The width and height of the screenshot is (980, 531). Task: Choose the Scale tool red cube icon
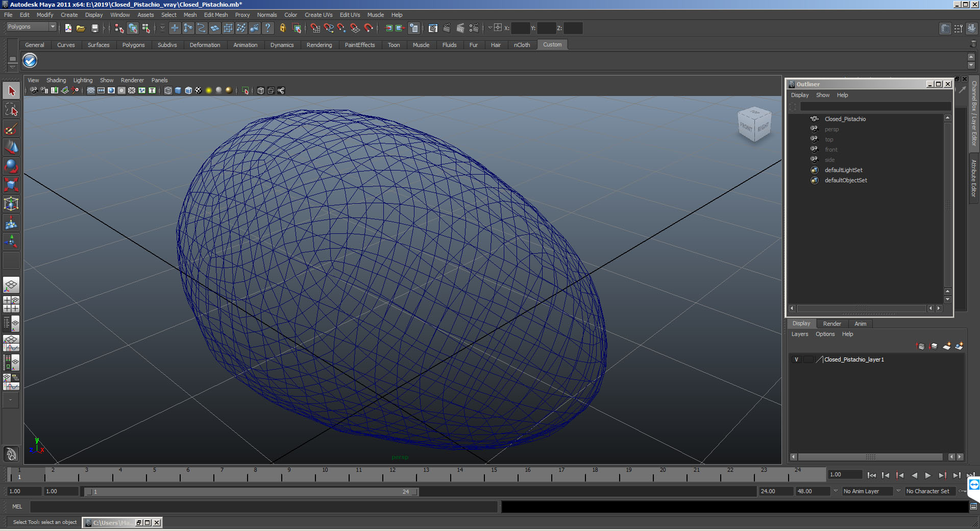pyautogui.click(x=11, y=184)
